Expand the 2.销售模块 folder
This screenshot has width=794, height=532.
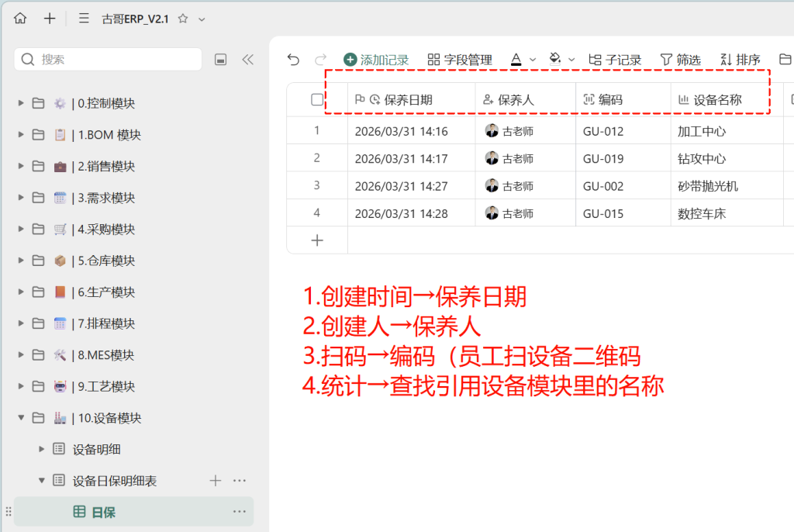[x=21, y=166]
